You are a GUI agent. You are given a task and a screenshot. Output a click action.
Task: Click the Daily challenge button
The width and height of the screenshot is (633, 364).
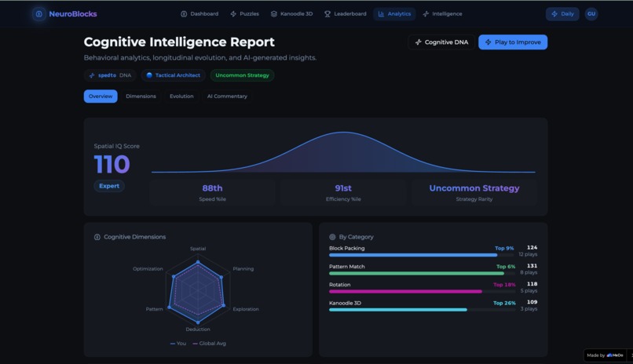562,13
